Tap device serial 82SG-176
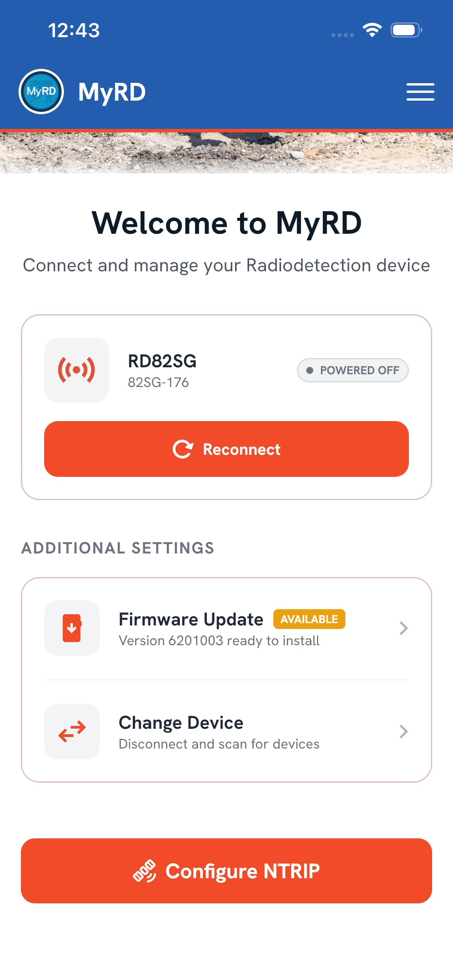Screen dimensions: 453x980 158,382
